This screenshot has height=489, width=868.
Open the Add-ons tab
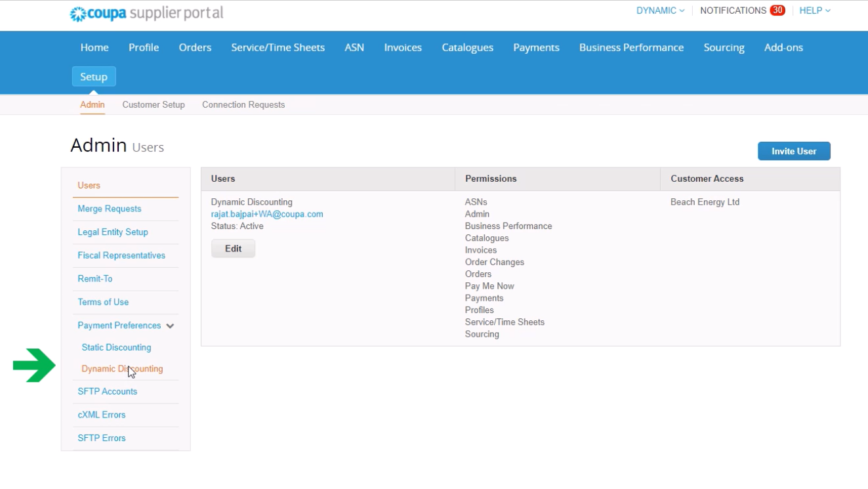pyautogui.click(x=783, y=47)
